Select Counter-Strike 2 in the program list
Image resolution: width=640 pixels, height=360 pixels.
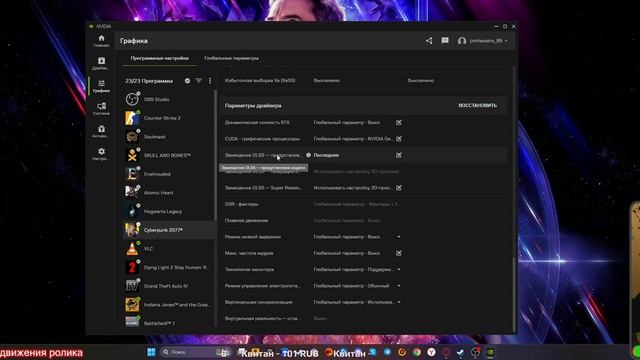pos(169,118)
